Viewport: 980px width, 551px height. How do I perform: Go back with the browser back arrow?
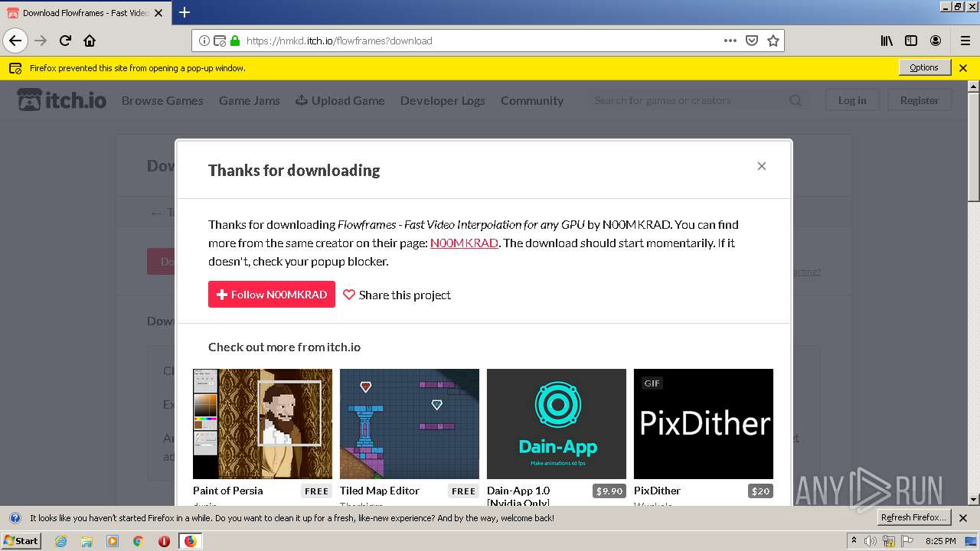tap(15, 41)
